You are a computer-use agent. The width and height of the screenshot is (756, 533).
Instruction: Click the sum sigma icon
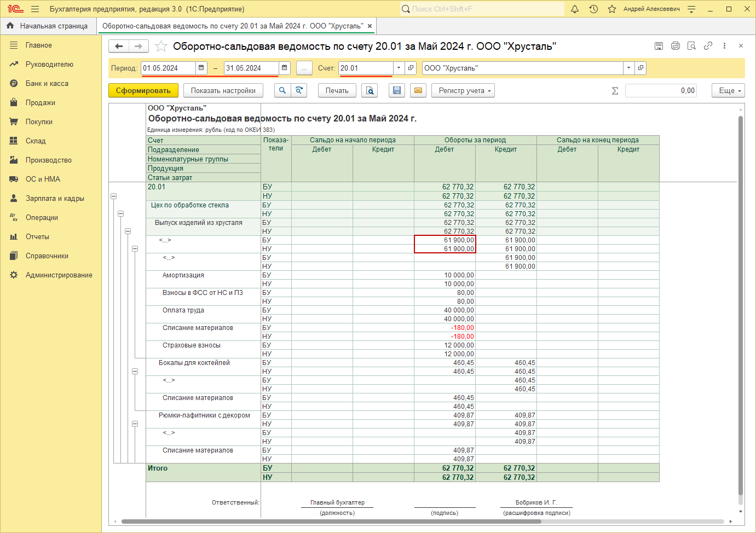tap(615, 91)
